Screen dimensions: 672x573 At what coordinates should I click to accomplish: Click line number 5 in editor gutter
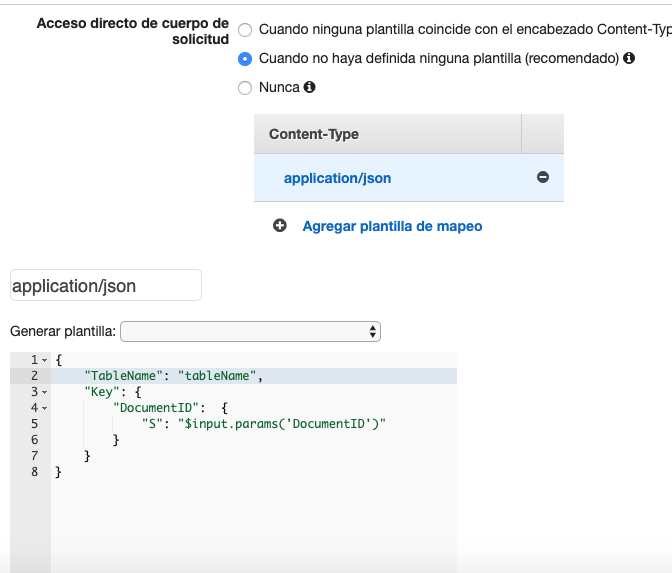tap(35, 424)
